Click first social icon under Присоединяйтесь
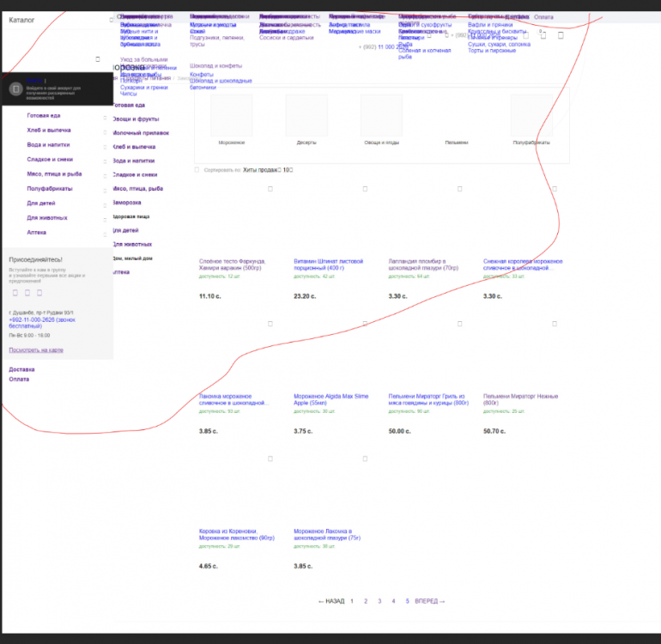This screenshot has height=644, width=661. 15,293
